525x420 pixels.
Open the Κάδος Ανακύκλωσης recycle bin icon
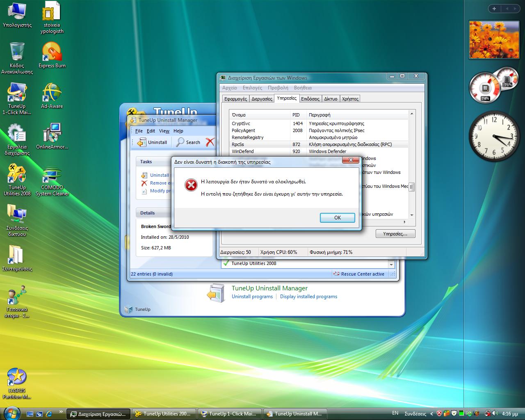coord(17,58)
